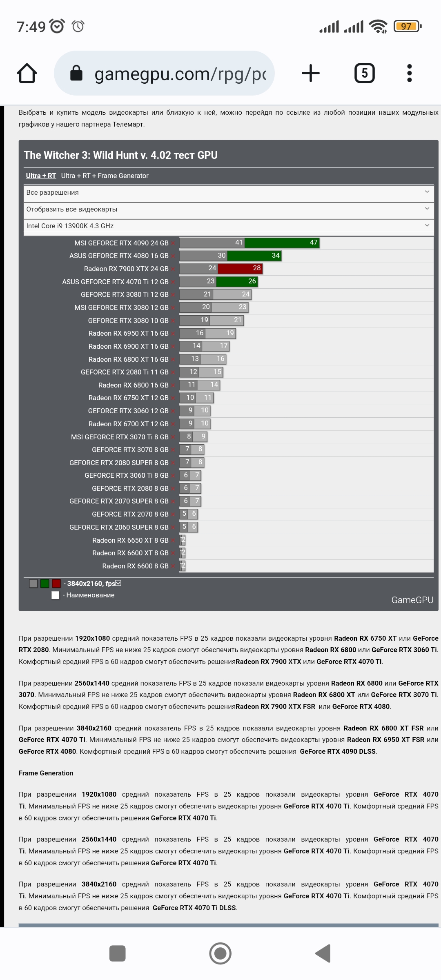Select the Ultra + RT + Frame Generator tab
This screenshot has height=980, width=441.
point(105,176)
